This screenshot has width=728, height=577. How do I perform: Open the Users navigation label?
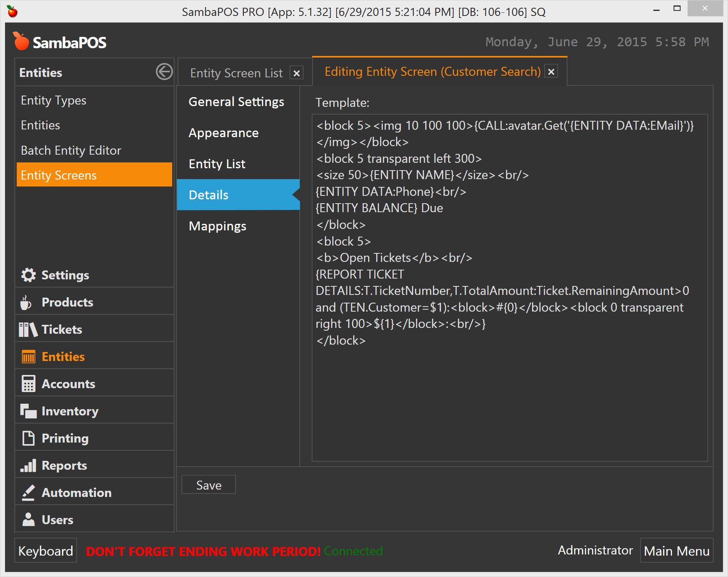pyautogui.click(x=58, y=519)
